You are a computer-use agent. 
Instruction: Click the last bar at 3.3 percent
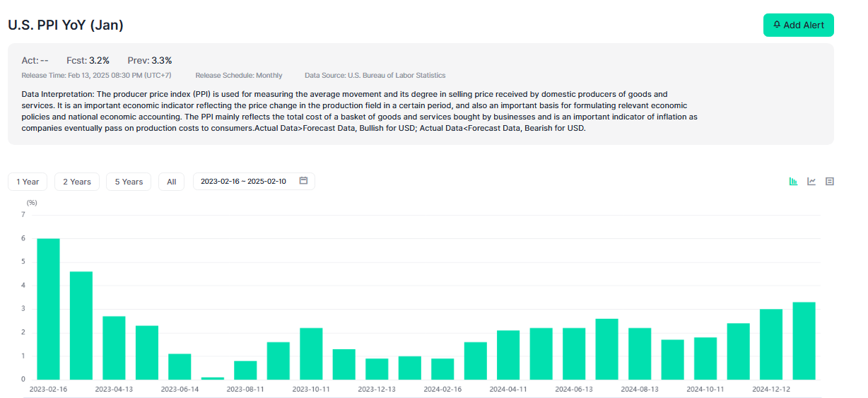pos(804,341)
